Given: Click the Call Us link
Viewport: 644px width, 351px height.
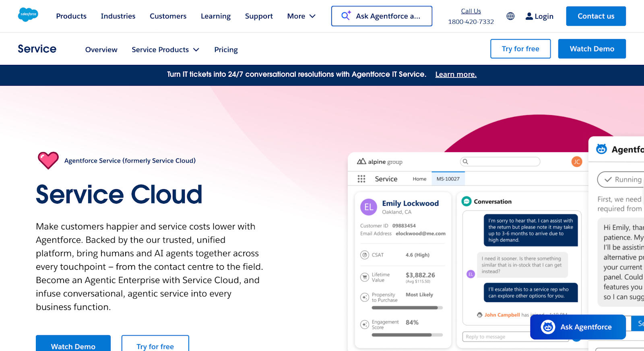Looking at the screenshot, I should tap(471, 11).
